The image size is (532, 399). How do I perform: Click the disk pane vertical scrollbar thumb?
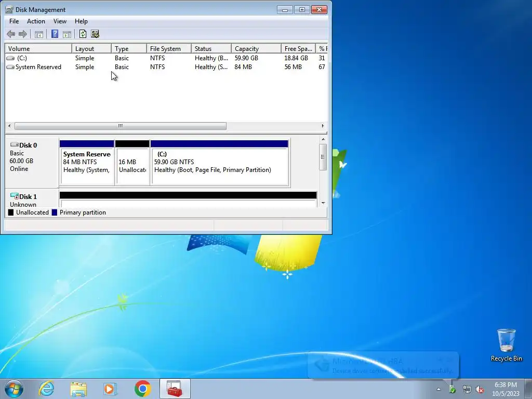point(323,157)
